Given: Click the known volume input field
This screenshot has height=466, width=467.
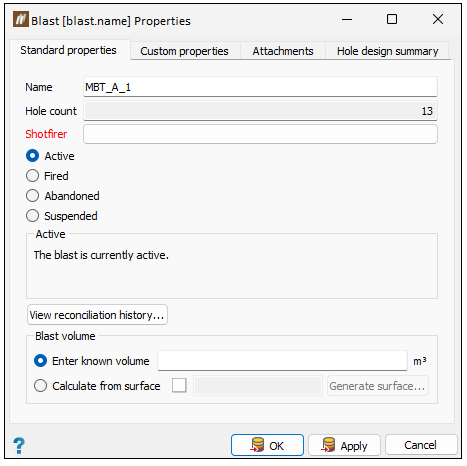Looking at the screenshot, I should (x=282, y=361).
